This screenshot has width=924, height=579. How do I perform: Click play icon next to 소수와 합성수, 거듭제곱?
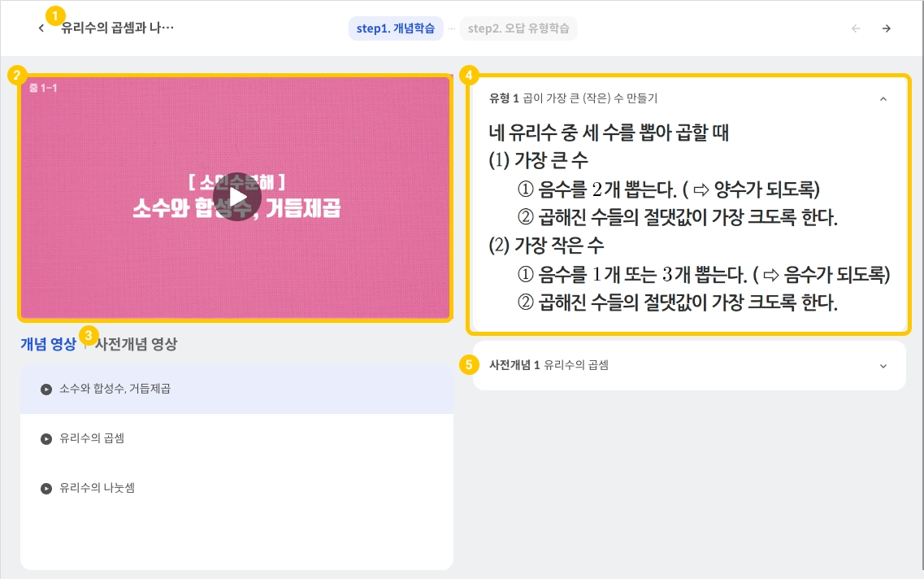(x=46, y=390)
